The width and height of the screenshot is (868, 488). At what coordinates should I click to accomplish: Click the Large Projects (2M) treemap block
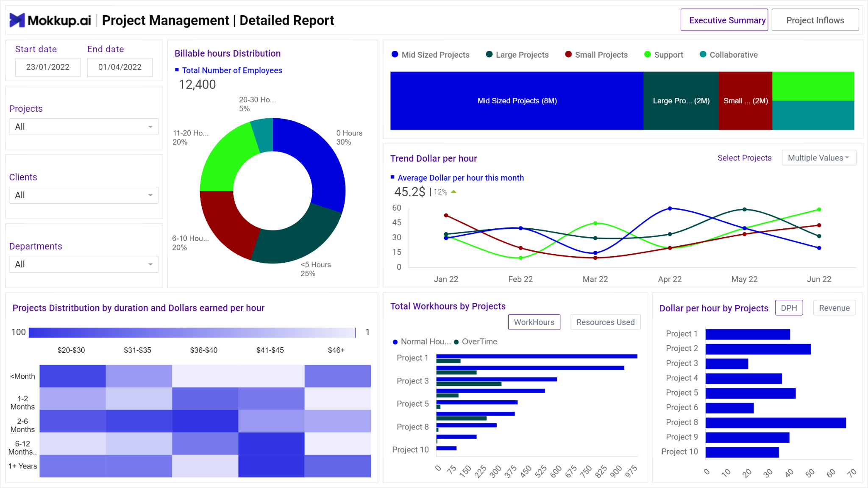(681, 101)
